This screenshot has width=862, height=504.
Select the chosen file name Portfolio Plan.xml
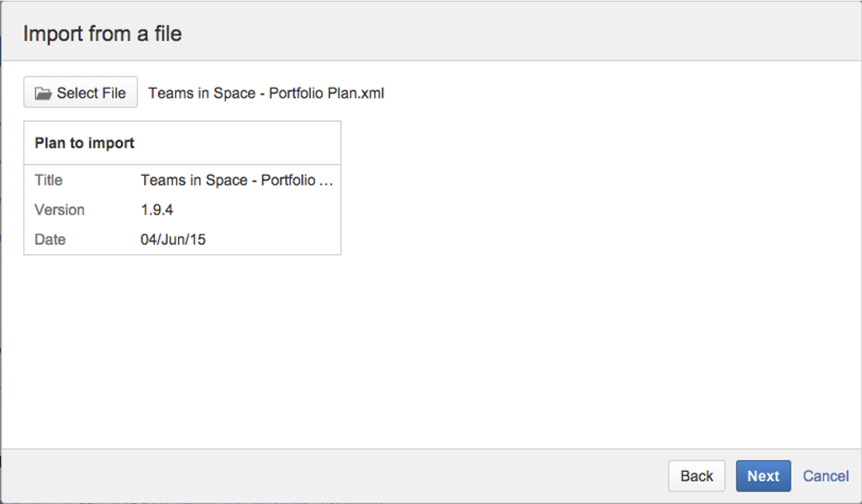tap(266, 94)
